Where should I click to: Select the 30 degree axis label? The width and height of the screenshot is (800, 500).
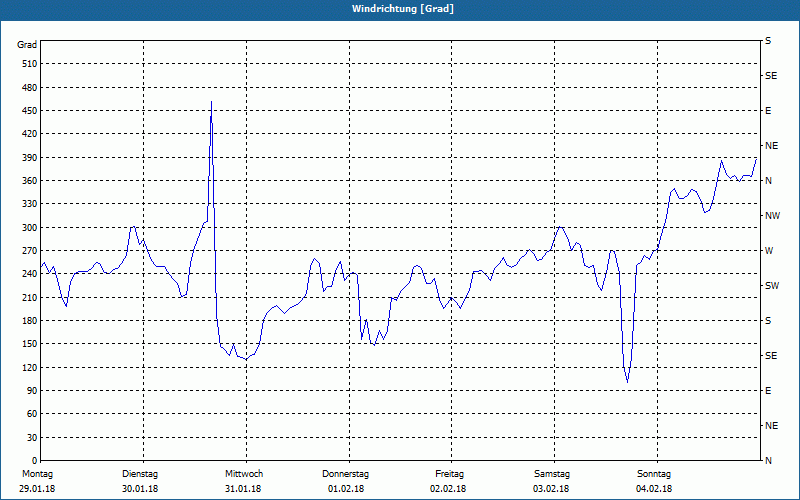click(32, 437)
